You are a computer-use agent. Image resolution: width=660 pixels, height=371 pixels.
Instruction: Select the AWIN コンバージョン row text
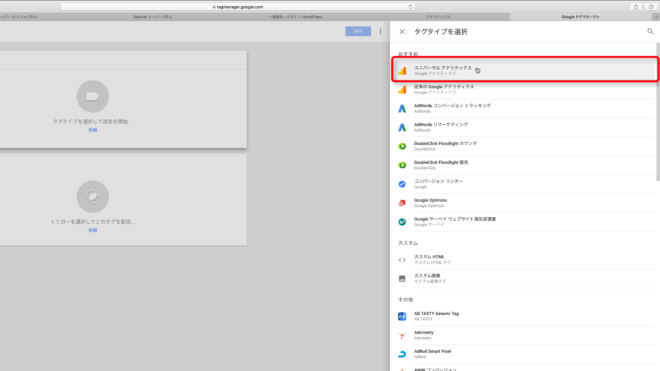435,369
